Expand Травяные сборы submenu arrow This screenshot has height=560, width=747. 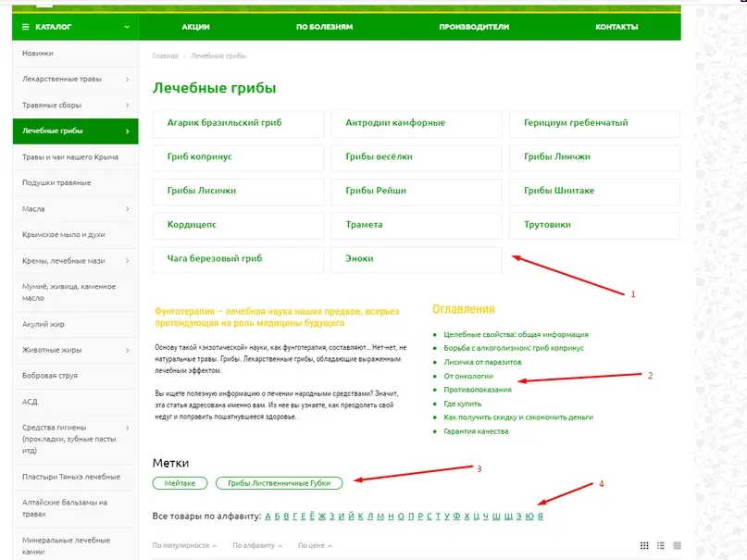tap(128, 106)
